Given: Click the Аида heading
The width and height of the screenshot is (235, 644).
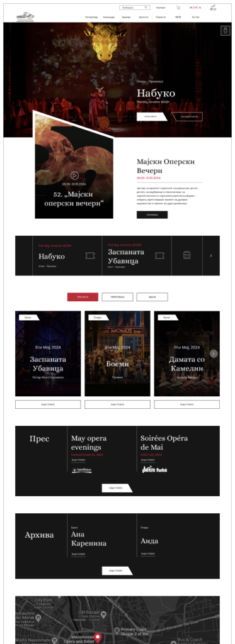Looking at the screenshot, I should pos(149,541).
